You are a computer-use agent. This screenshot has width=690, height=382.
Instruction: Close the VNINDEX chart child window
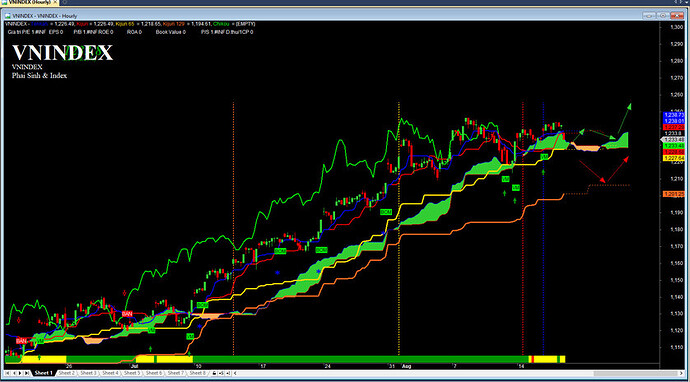676,15
